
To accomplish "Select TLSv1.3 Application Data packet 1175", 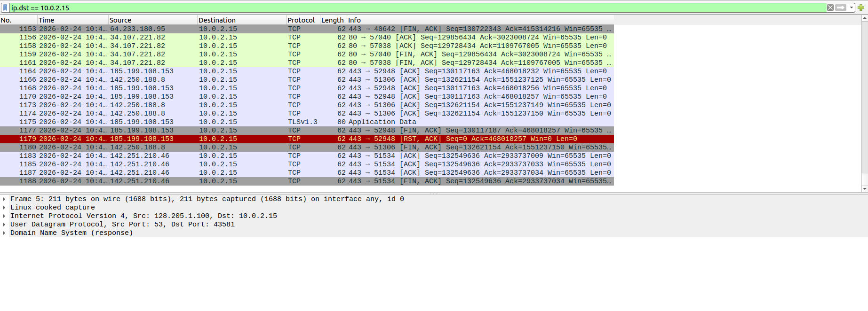I will coord(307,122).
